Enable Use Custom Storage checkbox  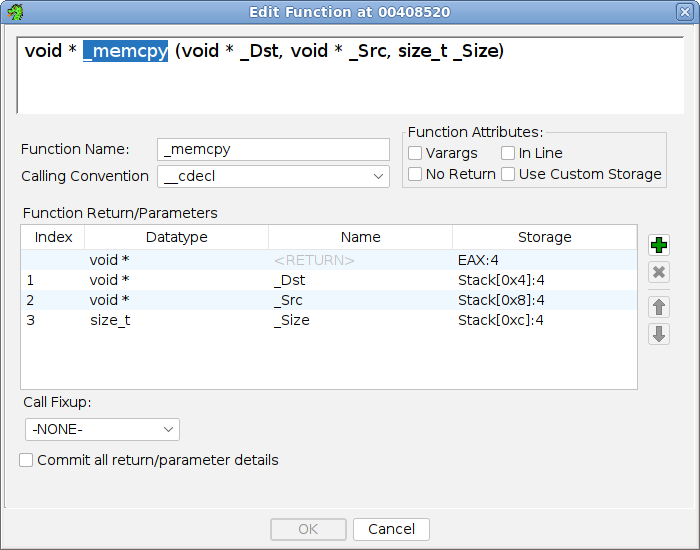pos(508,174)
